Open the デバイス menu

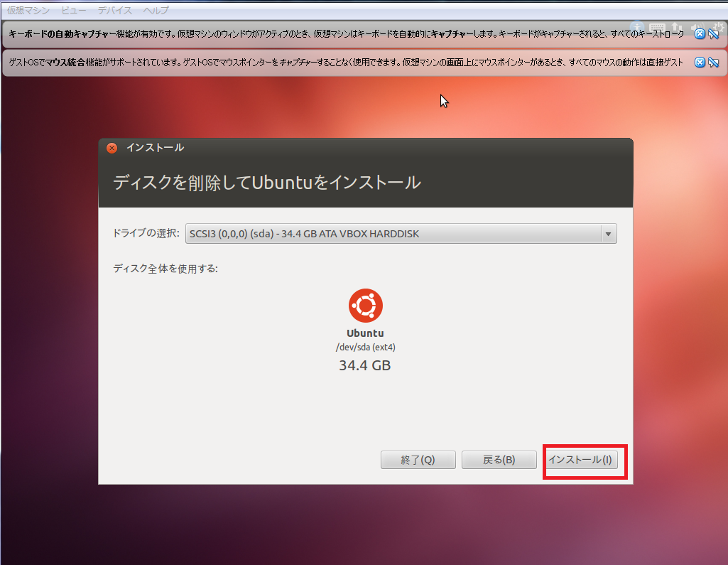coord(114,11)
